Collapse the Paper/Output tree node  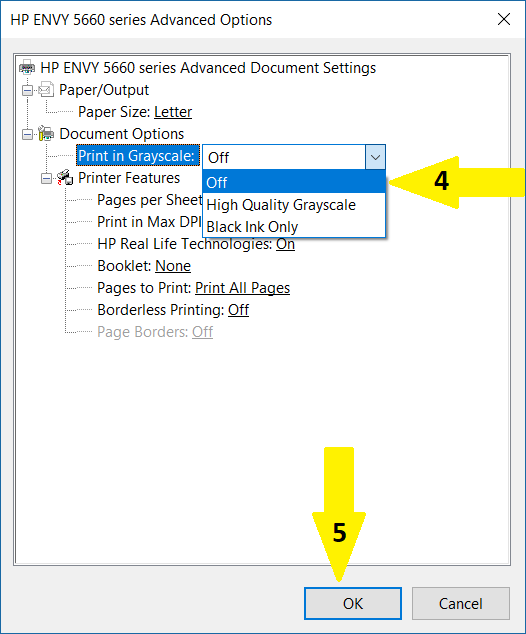27,90
